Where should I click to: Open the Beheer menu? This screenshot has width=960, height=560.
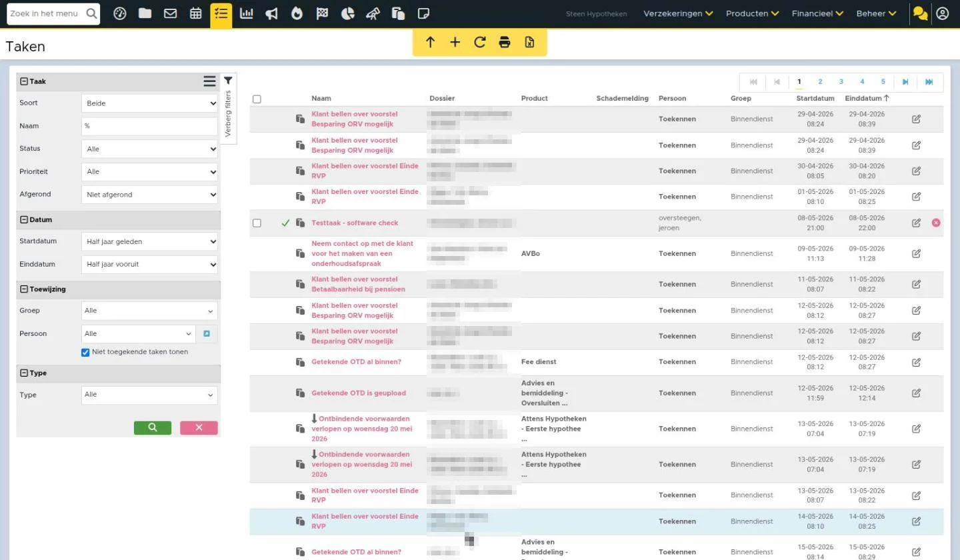point(876,13)
